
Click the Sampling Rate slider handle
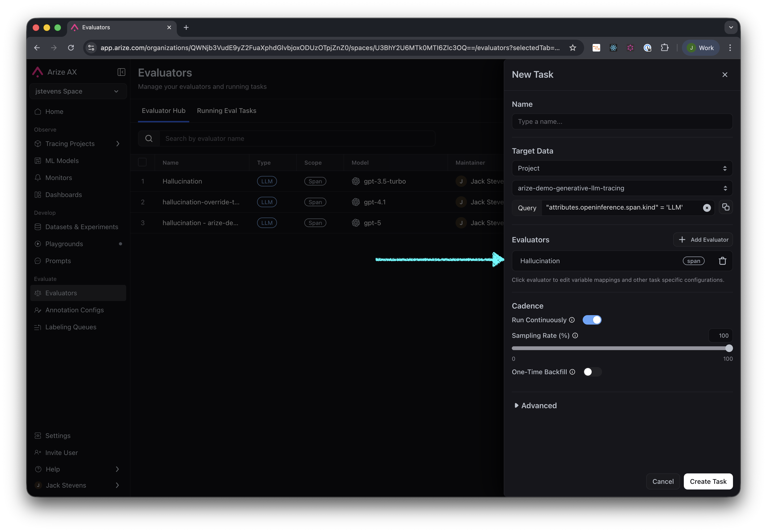(729, 348)
